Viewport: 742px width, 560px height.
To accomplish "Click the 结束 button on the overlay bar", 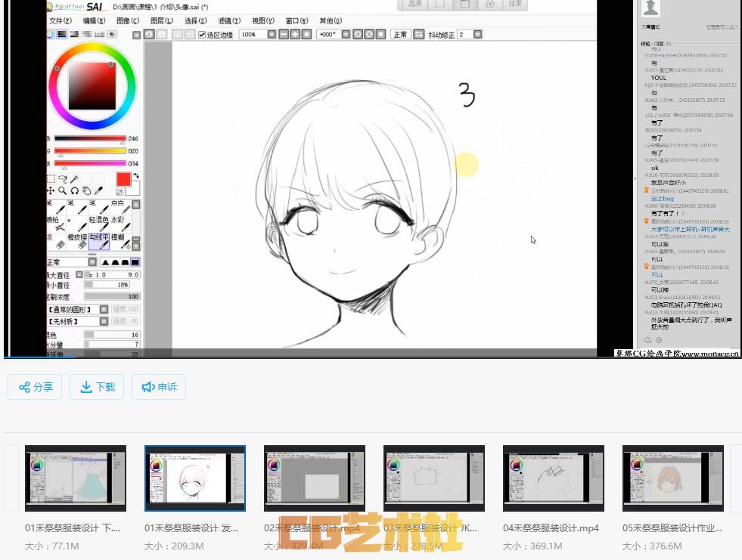I will pos(515,4).
